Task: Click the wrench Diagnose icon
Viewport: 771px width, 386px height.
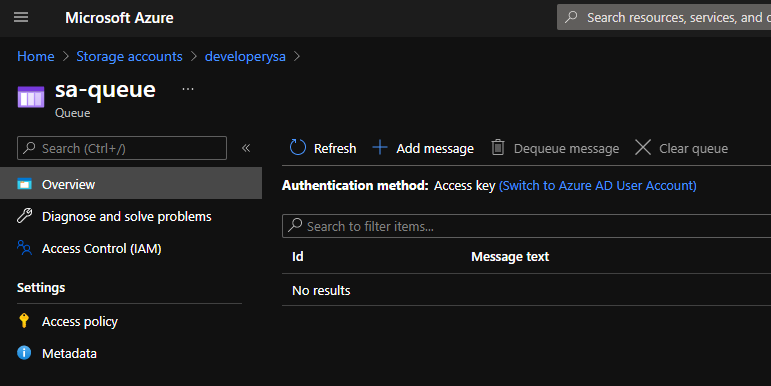Action: tap(24, 215)
